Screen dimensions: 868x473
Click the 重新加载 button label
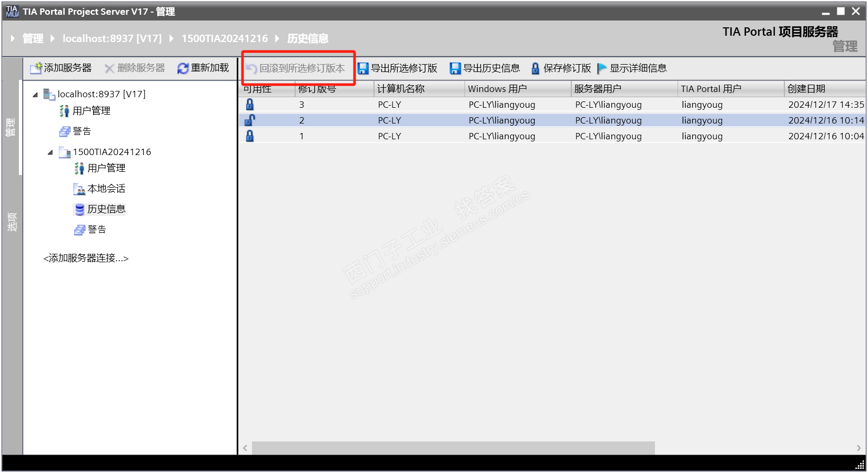210,68
